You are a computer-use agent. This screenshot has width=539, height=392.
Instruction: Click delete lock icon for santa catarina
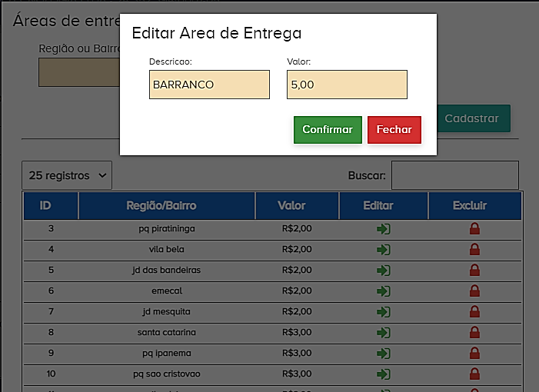click(474, 333)
